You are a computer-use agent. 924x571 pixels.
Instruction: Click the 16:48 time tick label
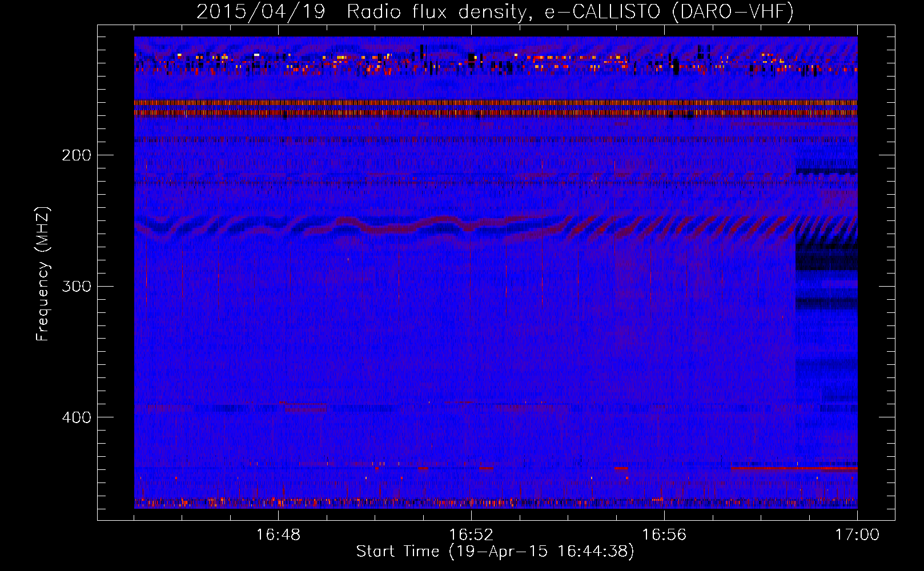278,535
